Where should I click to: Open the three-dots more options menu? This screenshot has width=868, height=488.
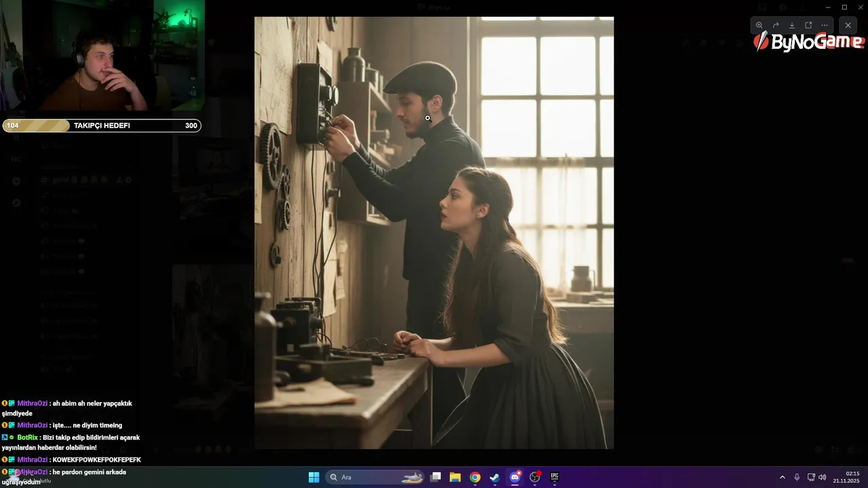pyautogui.click(x=825, y=25)
